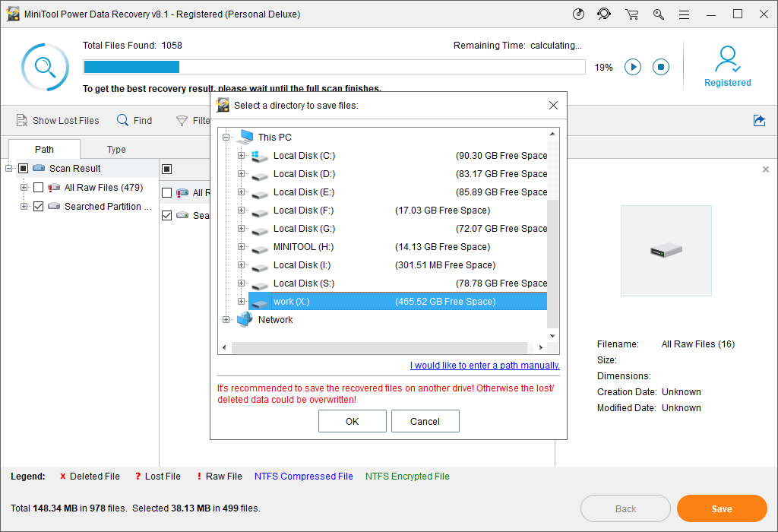Close the save directory dialog

coord(553,105)
